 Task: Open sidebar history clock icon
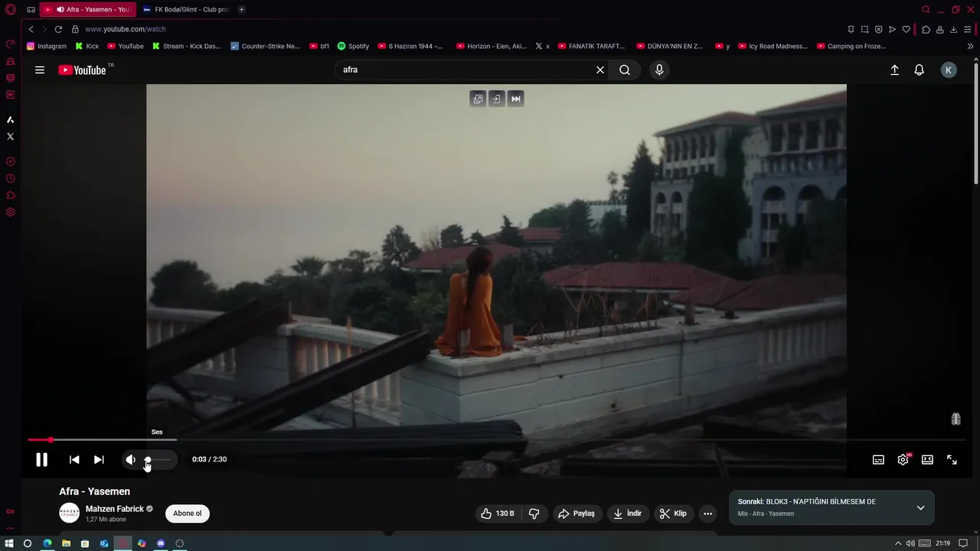(11, 178)
